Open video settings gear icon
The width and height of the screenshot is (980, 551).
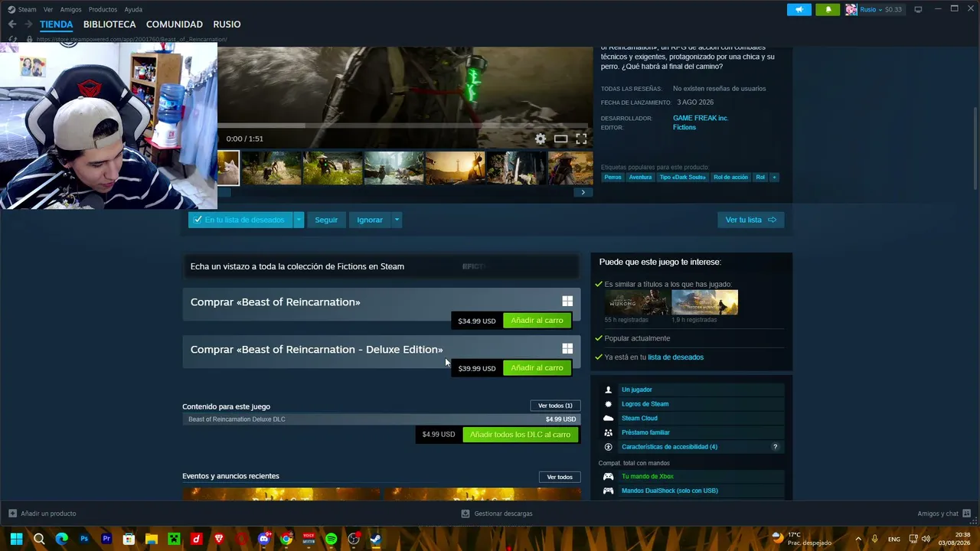[x=541, y=139]
